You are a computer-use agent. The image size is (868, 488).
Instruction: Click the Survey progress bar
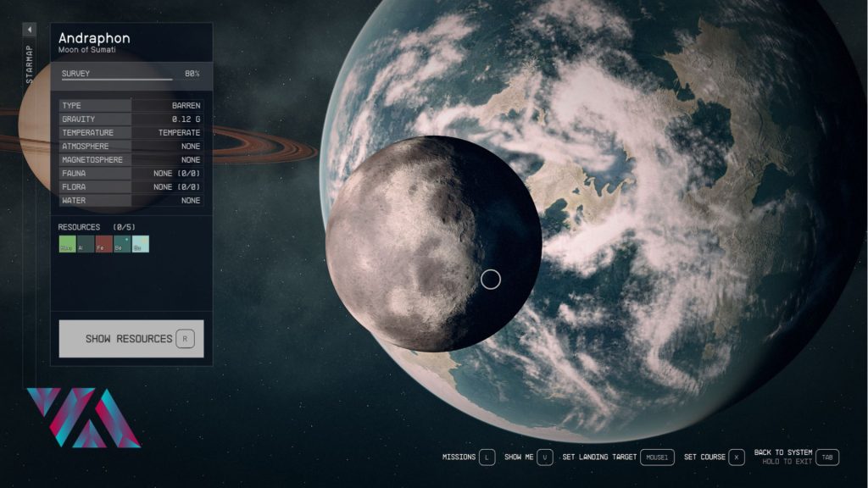[x=117, y=80]
